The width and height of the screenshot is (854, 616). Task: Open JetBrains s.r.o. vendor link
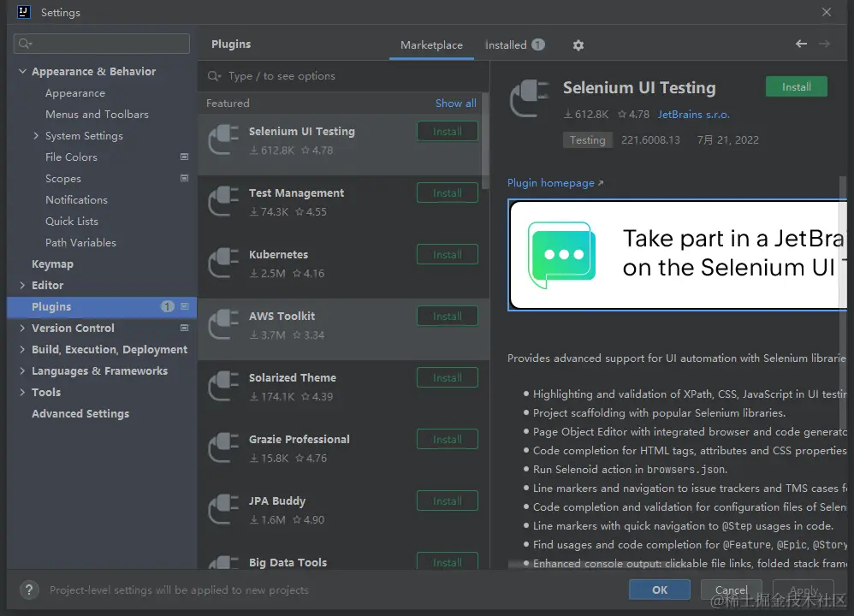coord(693,115)
